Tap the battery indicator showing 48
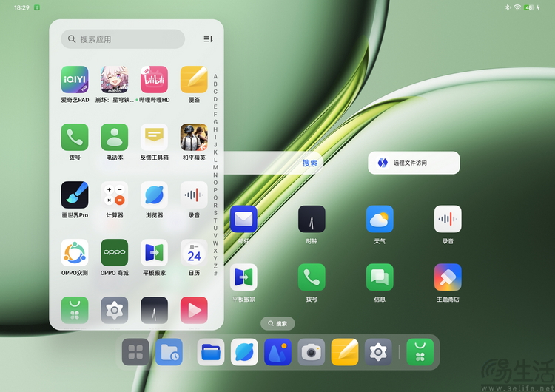 click(530, 7)
